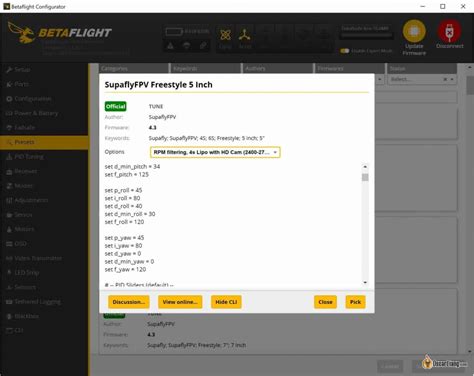Click the Gyro sensor status icon
Screen dimensions: 474x376
point(226,35)
